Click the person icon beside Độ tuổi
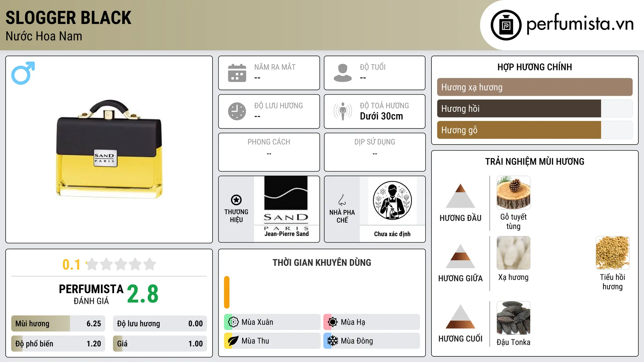 (343, 73)
